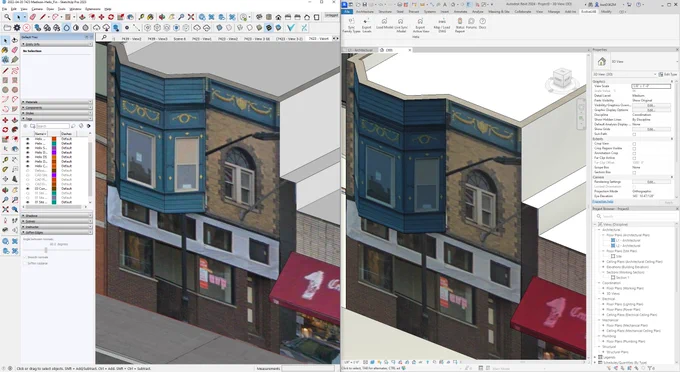Click Sync Family Types in Revit ribbon
The height and width of the screenshot is (372, 680).
click(351, 26)
